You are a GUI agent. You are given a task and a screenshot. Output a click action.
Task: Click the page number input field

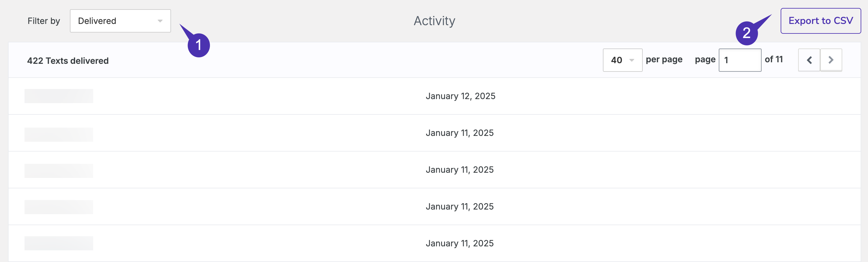tap(740, 60)
